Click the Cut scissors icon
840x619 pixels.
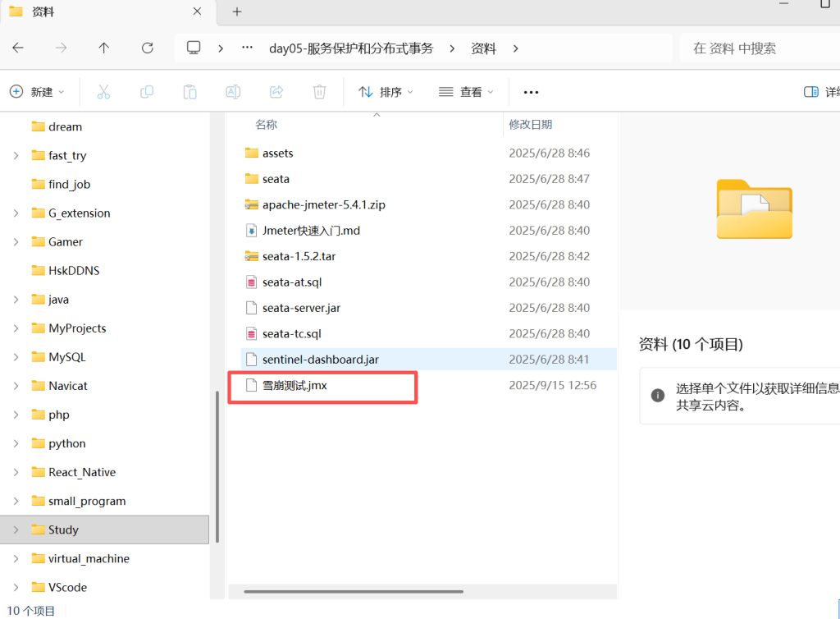click(x=103, y=92)
